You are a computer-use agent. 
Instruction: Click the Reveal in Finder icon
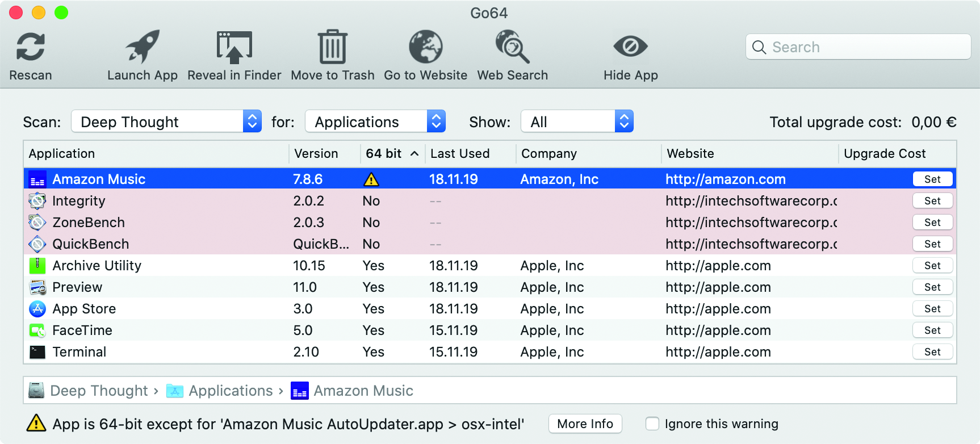tap(234, 47)
